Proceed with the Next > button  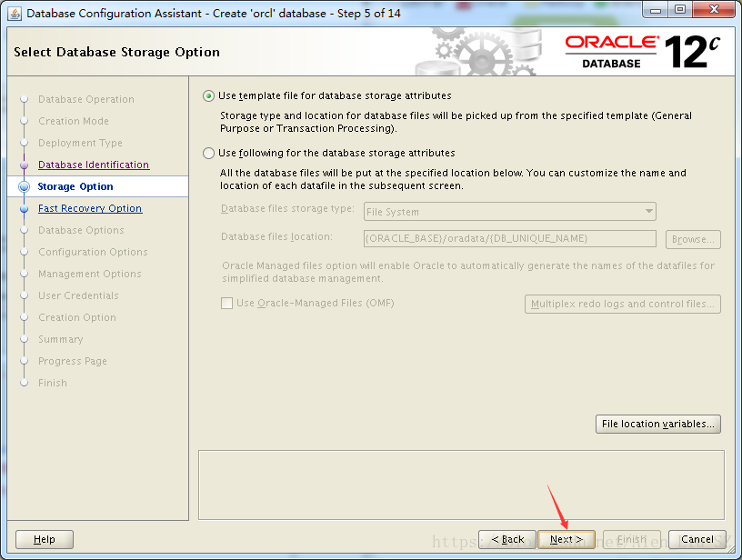[567, 539]
